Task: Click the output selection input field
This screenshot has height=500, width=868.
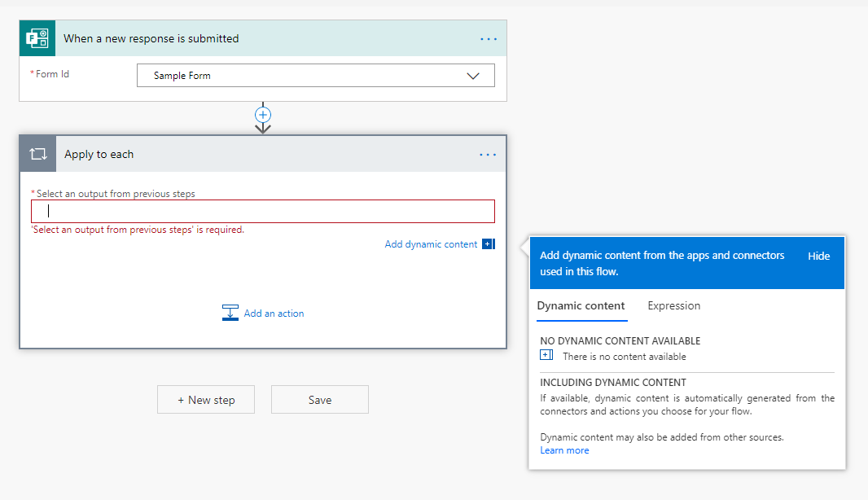Action: point(262,211)
